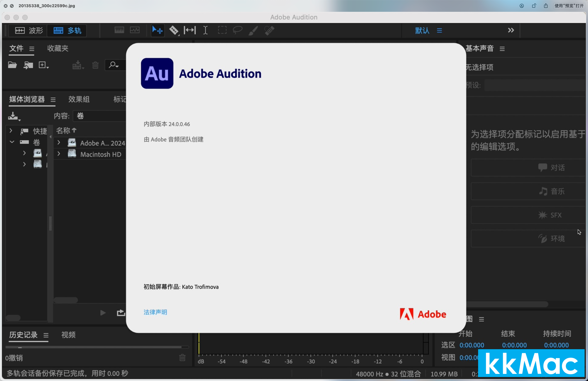Assign the 对话 dialogue type
The image size is (588, 381).
coord(528,168)
